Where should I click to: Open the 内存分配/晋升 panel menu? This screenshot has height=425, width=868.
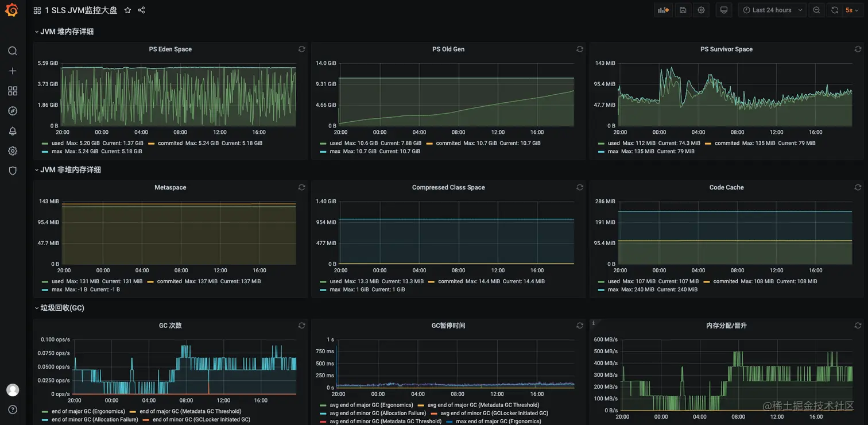[726, 326]
